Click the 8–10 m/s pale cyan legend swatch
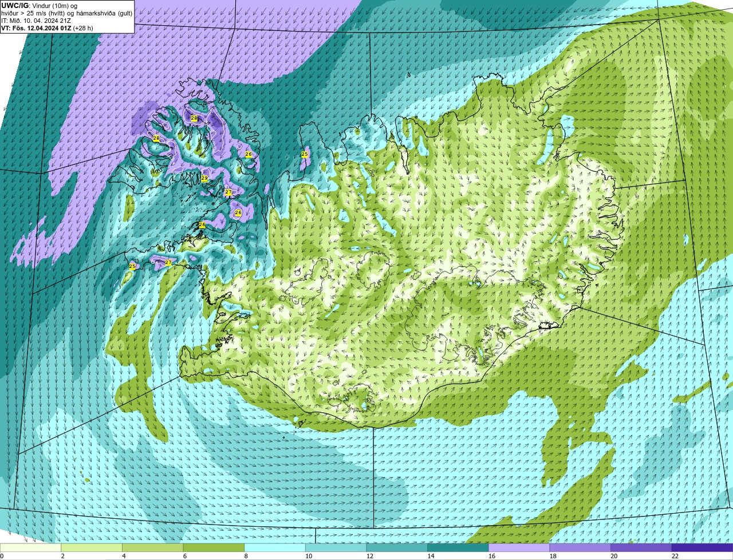Image resolution: width=733 pixels, height=560 pixels. 275,548
